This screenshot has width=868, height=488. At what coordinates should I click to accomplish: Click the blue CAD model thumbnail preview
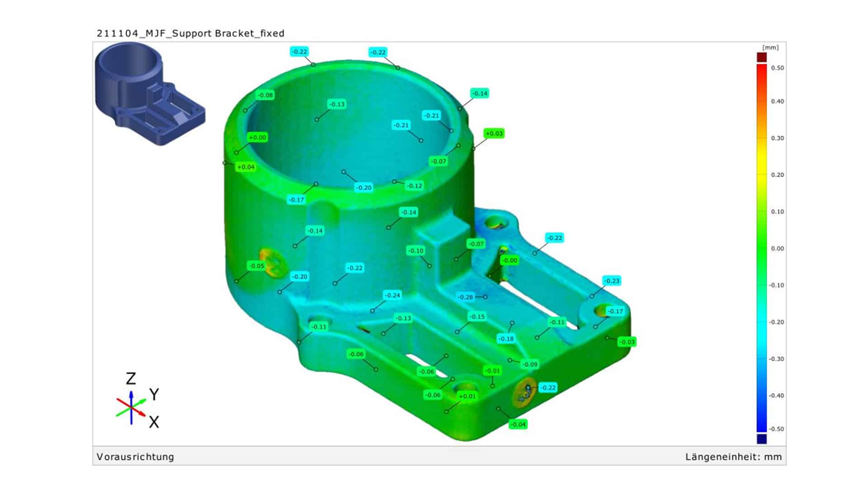click(x=149, y=94)
